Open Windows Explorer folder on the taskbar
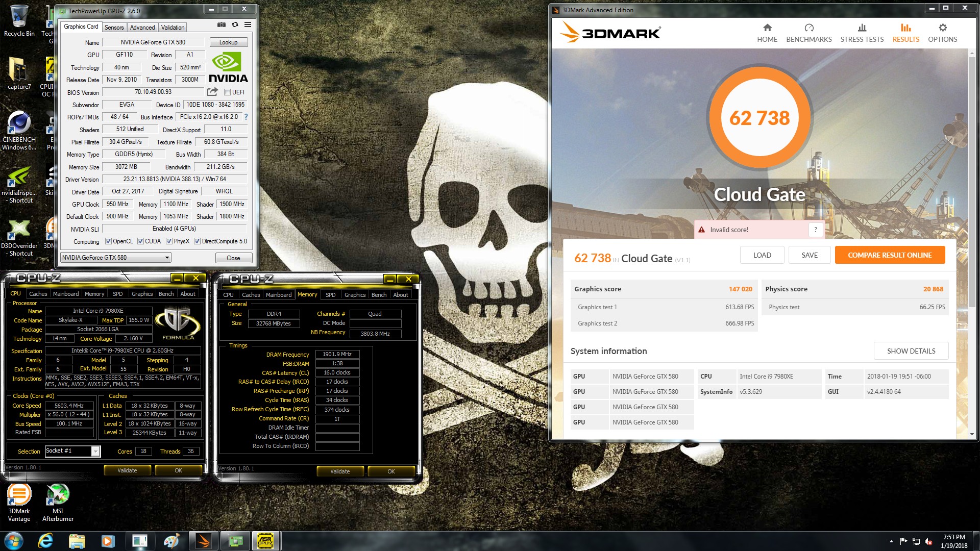The height and width of the screenshot is (551, 980). click(77, 541)
